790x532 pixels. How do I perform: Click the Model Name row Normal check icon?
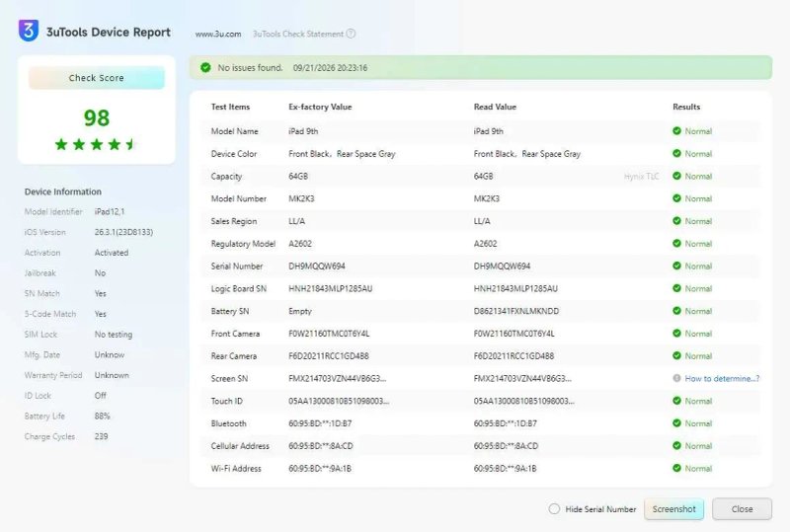coord(676,131)
